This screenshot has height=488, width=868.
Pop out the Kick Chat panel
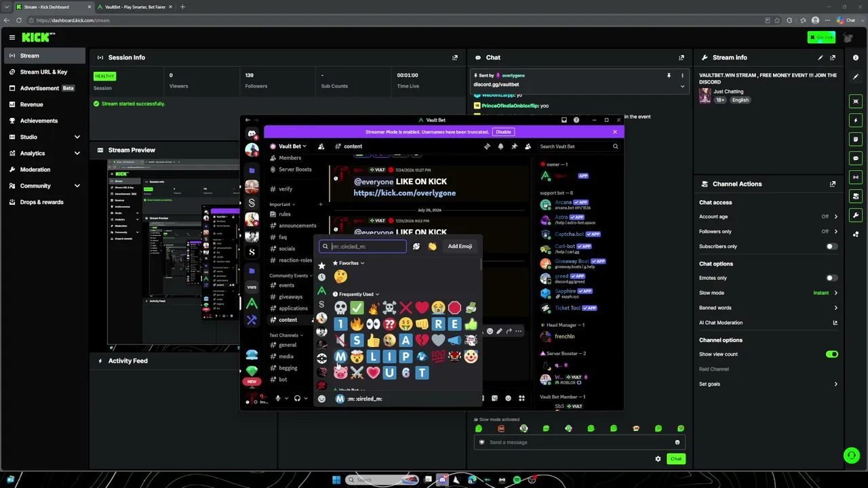pos(682,58)
